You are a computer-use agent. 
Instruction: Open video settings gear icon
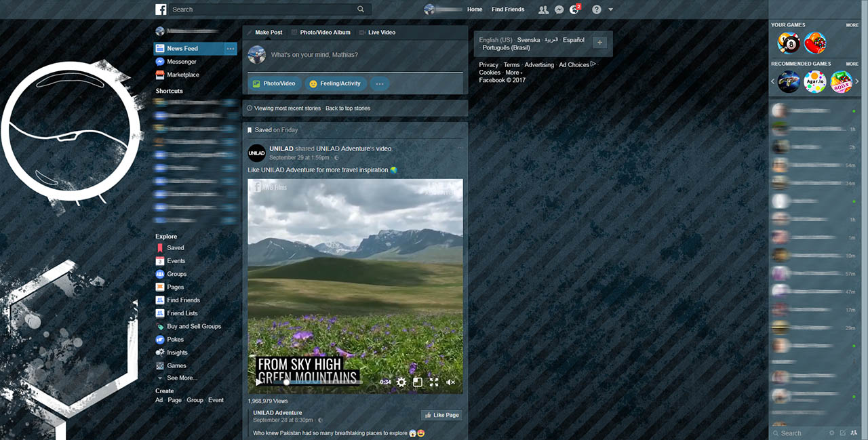(x=401, y=382)
